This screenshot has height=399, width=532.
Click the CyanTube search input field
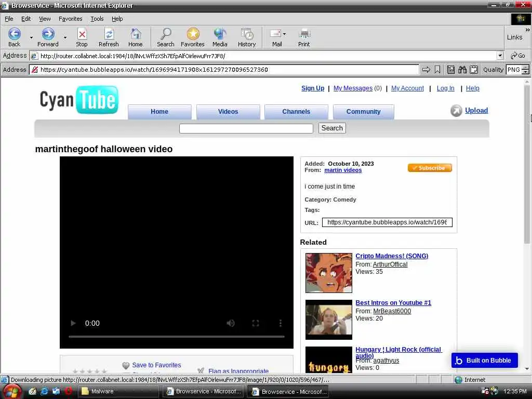246,128
